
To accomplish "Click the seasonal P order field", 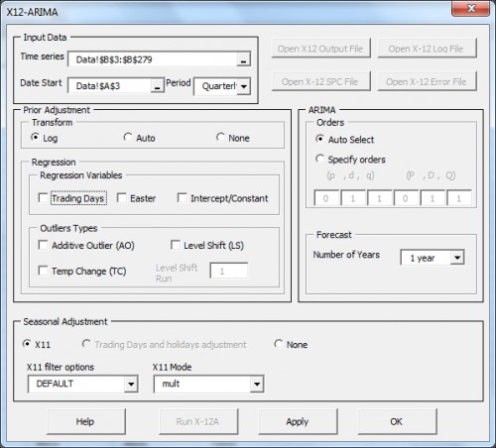I will coord(406,198).
